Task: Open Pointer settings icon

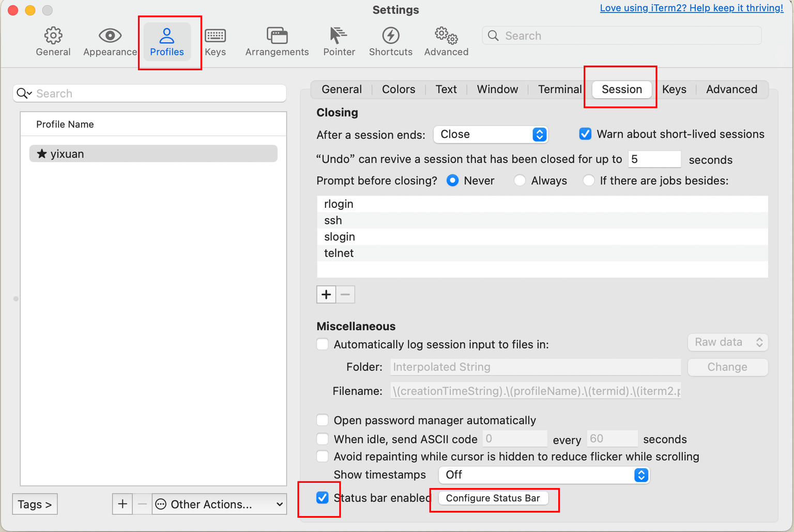Action: pos(339,36)
